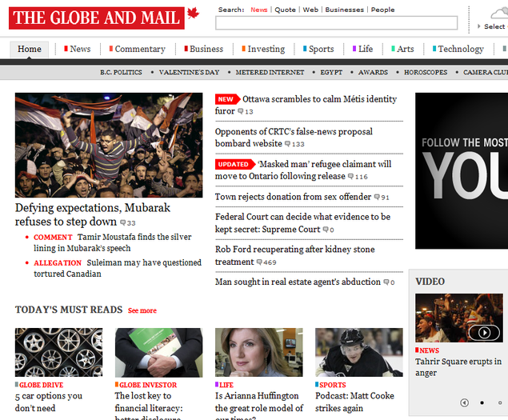Open the Mubarak protest photo

(109, 145)
